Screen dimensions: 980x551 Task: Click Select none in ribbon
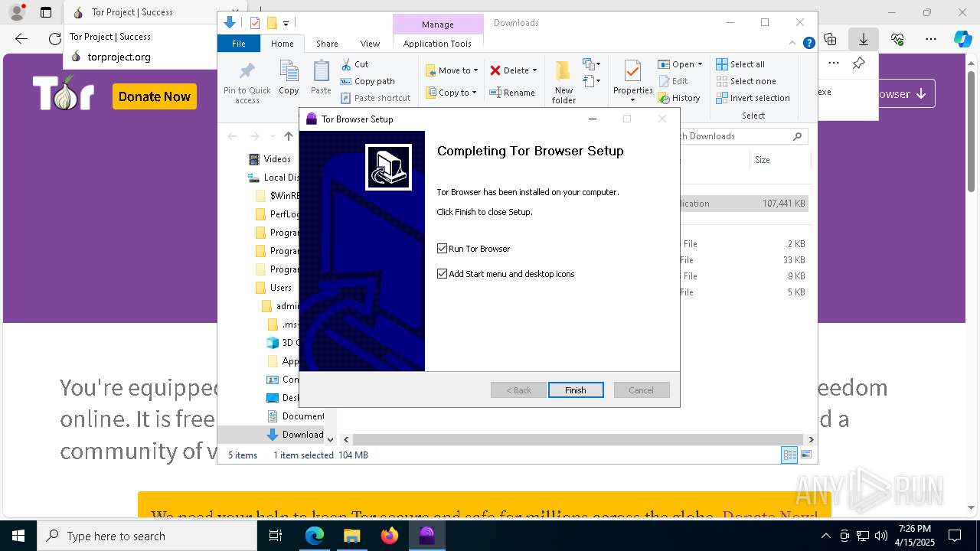[x=746, y=81]
